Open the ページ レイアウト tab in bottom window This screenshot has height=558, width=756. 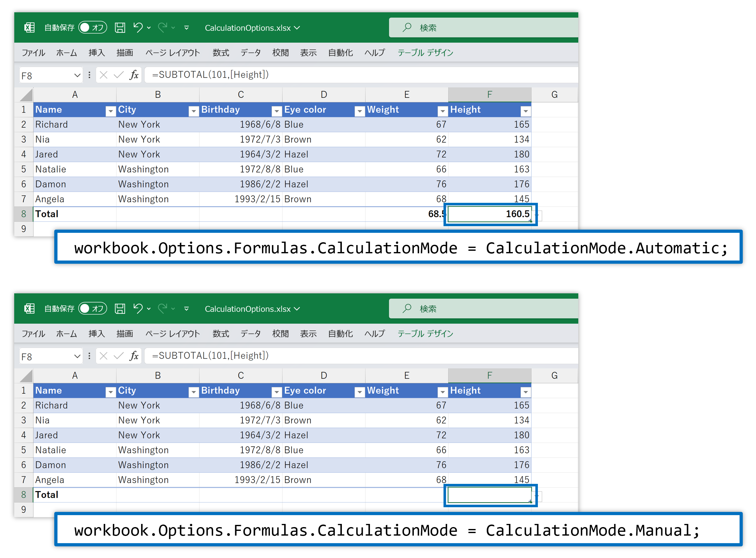pos(173,334)
